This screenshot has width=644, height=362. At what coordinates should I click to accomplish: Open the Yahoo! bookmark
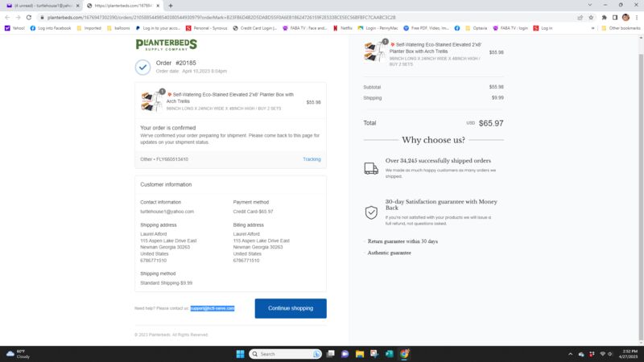(14, 28)
